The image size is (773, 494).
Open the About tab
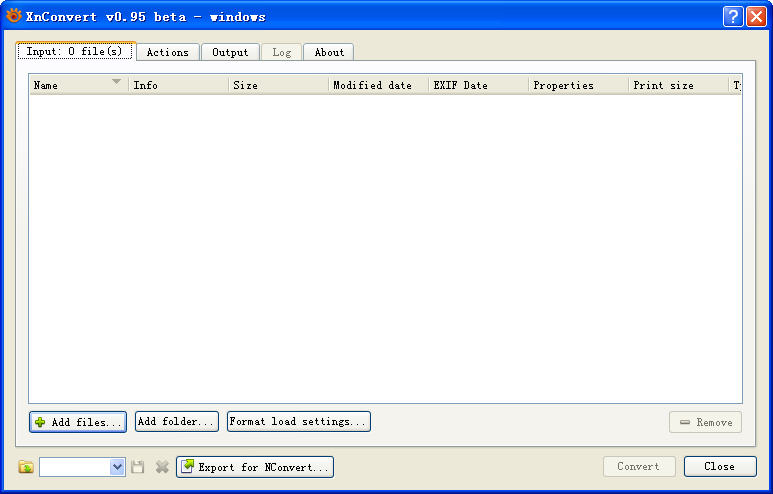(x=329, y=52)
